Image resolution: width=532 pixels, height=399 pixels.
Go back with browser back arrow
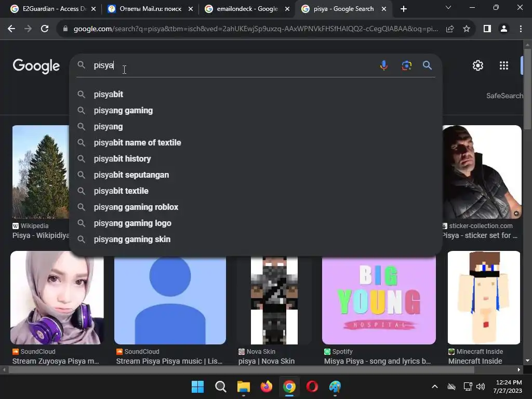click(11, 29)
